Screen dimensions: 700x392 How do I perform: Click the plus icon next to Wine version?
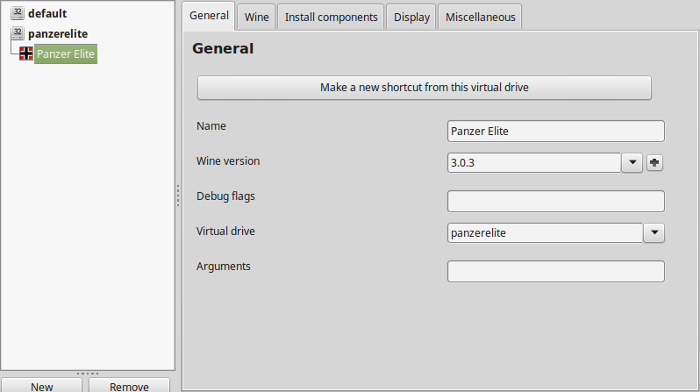coord(654,163)
